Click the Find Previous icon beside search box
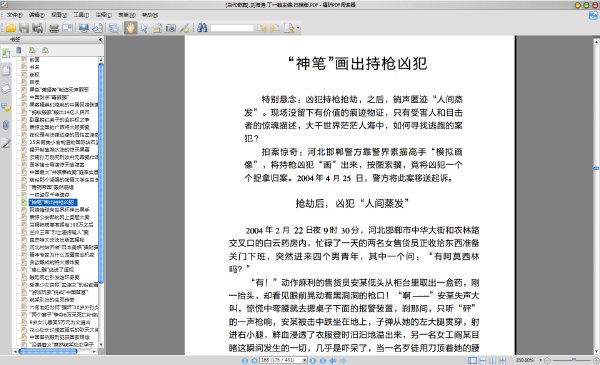 coord(261,28)
